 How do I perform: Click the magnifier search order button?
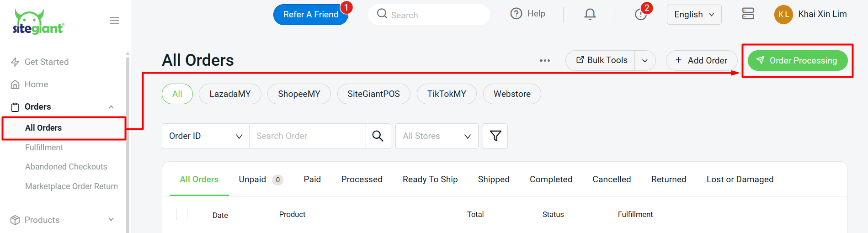[378, 136]
